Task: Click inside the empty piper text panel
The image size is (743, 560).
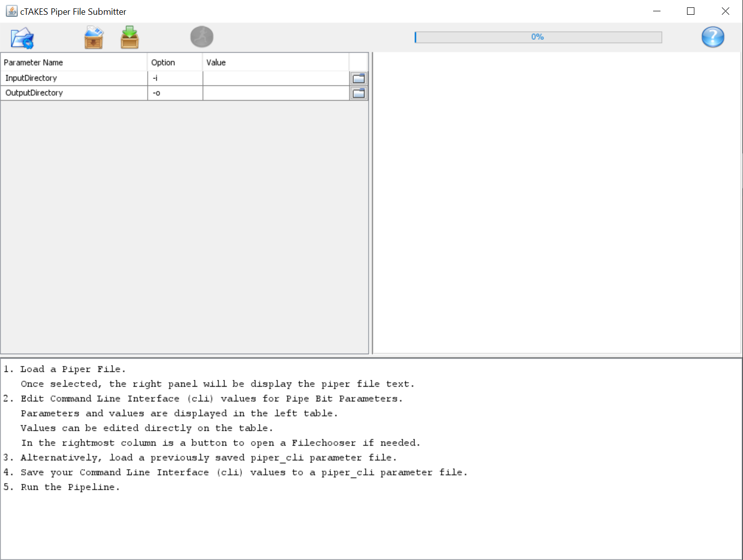Action: coord(556,202)
